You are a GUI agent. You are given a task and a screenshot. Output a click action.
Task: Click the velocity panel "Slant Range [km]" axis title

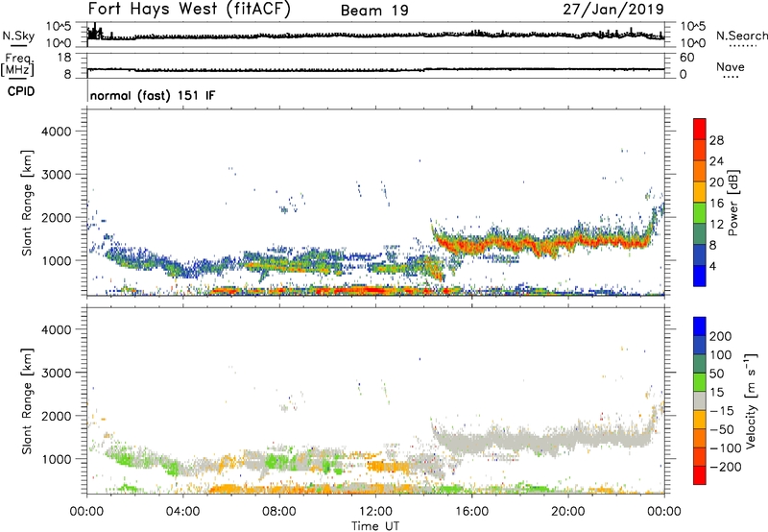click(27, 401)
